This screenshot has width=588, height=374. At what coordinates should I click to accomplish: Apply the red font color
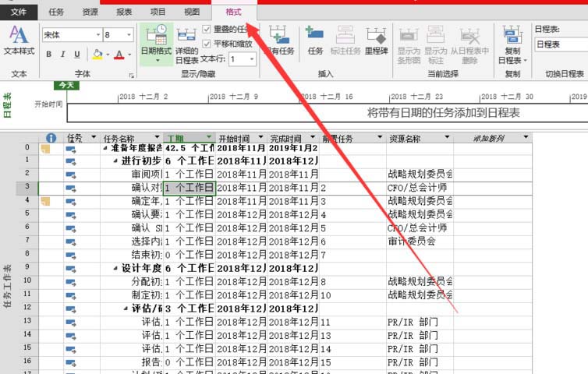coord(119,55)
